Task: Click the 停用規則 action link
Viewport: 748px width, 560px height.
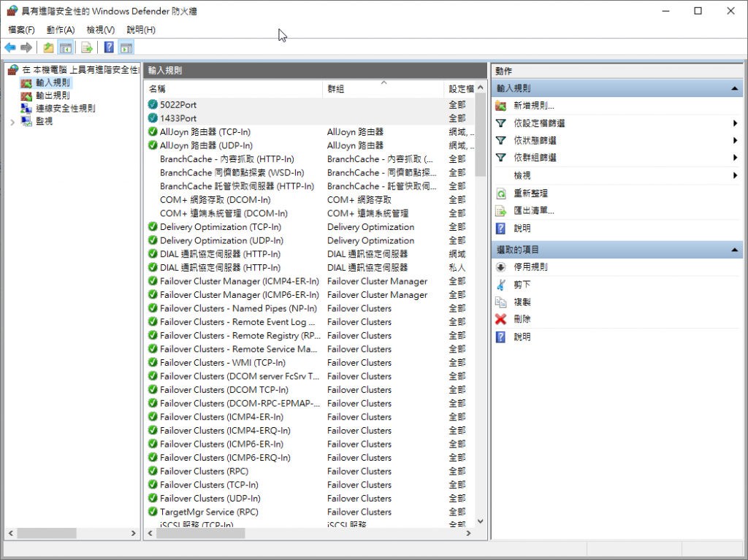Action: click(x=530, y=267)
